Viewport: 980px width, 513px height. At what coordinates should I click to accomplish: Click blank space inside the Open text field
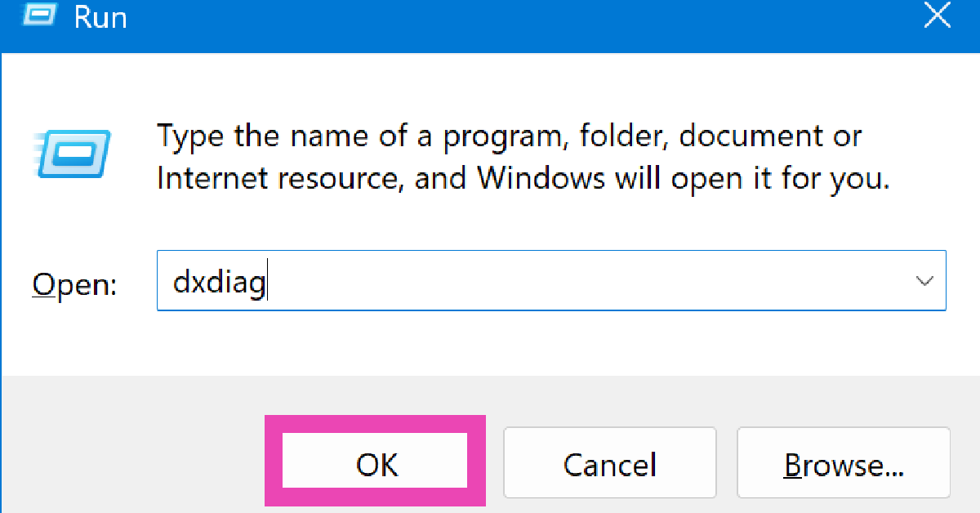[572, 281]
